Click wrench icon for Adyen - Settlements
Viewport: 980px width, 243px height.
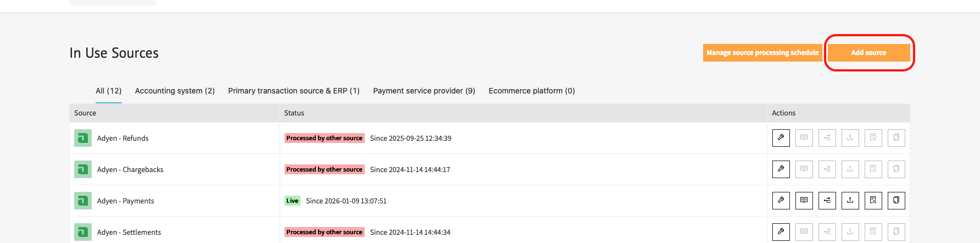(x=781, y=232)
